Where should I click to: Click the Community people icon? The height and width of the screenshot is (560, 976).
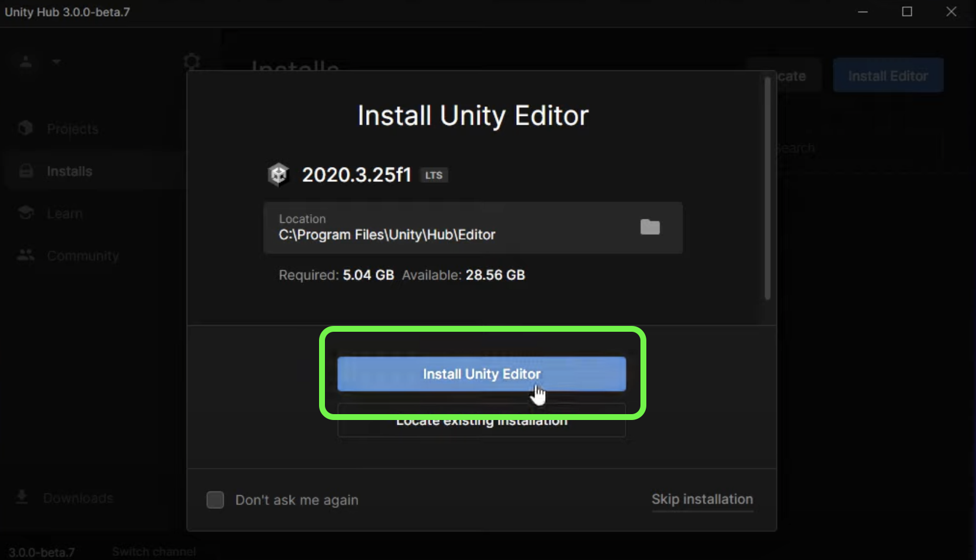click(x=25, y=255)
